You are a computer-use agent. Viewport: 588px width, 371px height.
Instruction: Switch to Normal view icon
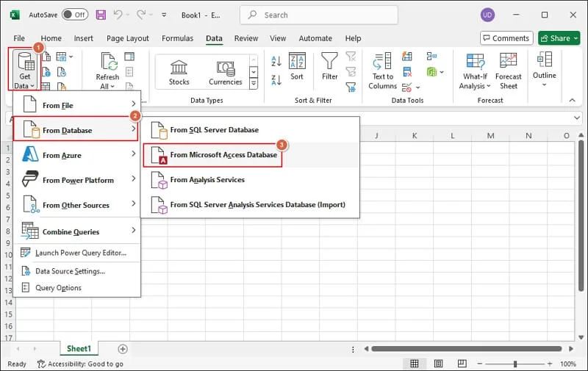pyautogui.click(x=415, y=364)
